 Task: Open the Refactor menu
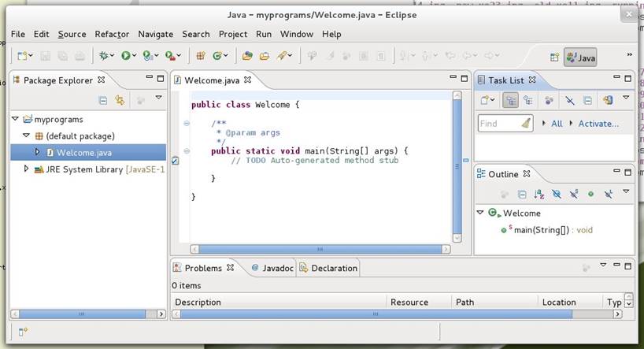[112, 34]
